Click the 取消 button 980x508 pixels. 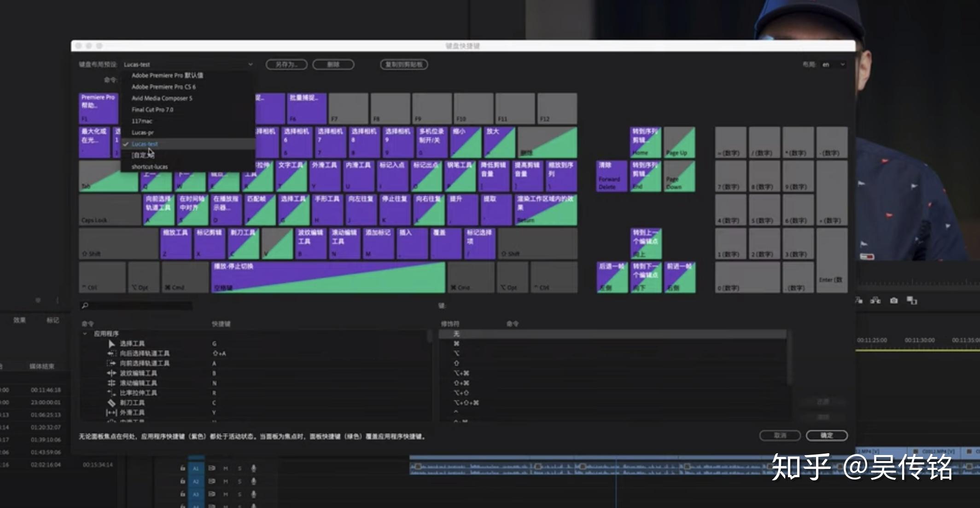pyautogui.click(x=780, y=435)
